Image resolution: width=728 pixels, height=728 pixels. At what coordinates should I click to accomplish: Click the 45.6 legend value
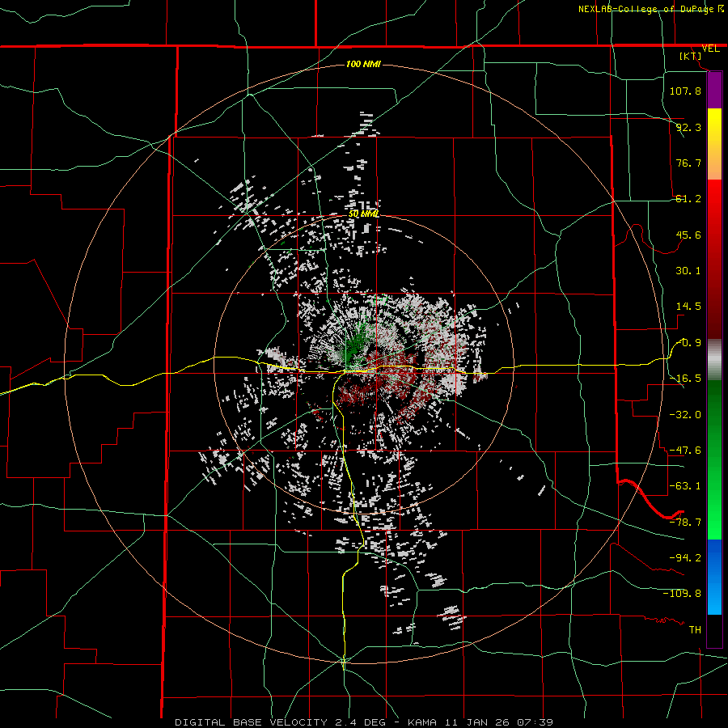[688, 235]
